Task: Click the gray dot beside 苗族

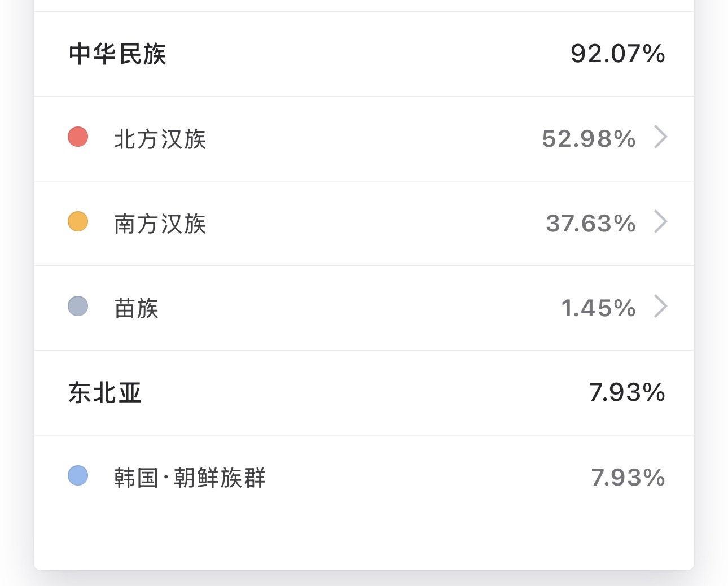Action: pos(78,306)
